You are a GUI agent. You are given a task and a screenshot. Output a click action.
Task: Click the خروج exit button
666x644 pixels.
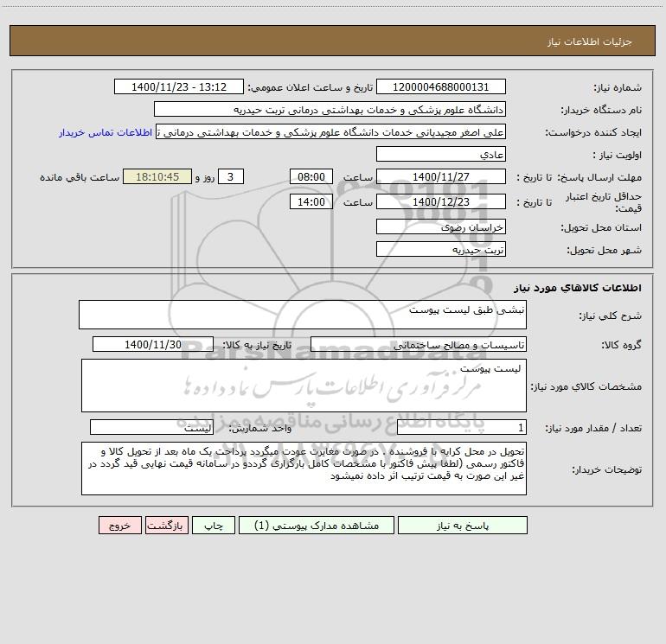(119, 526)
